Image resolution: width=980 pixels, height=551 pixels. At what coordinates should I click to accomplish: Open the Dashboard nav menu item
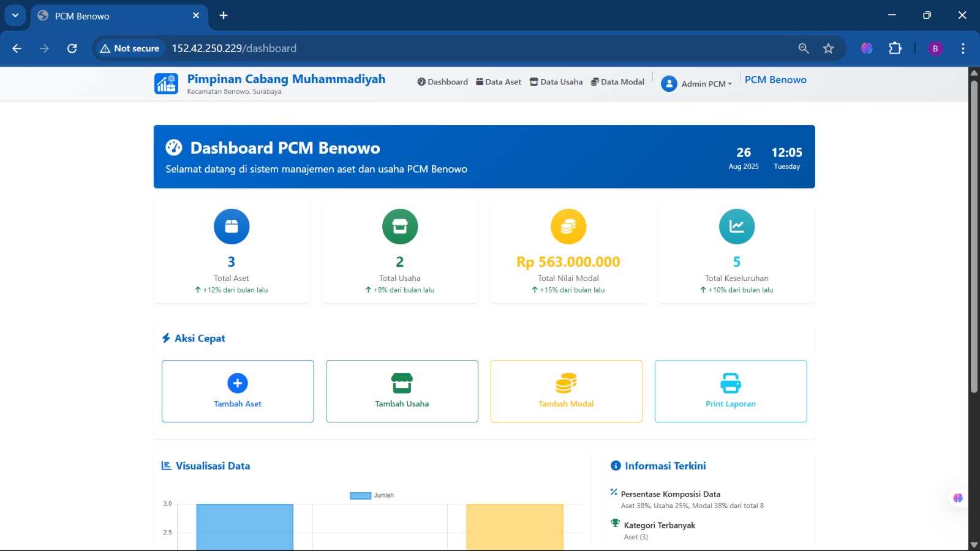[x=443, y=82]
